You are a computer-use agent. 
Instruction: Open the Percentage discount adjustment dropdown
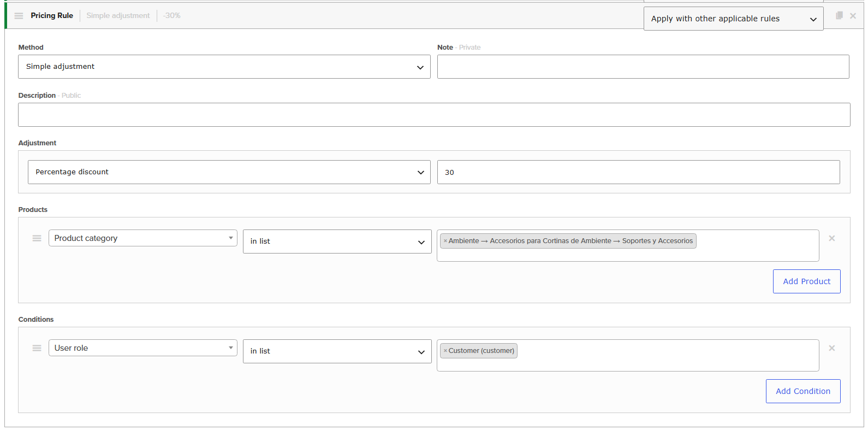tap(229, 172)
